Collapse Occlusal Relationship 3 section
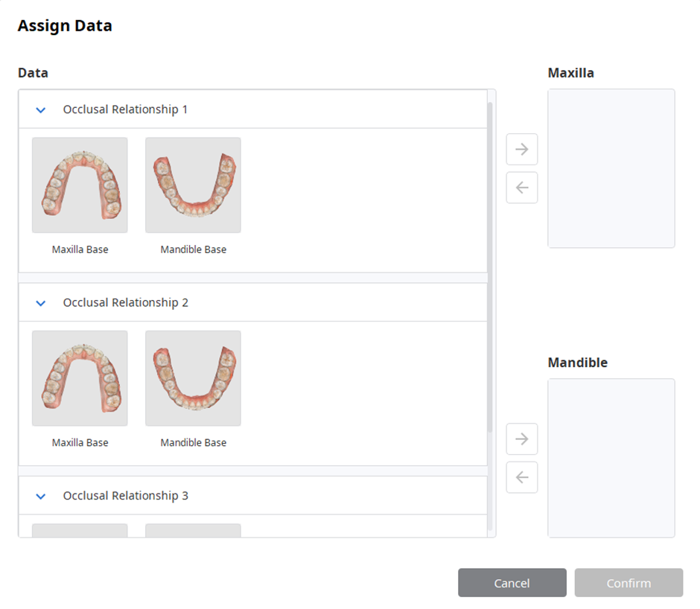The image size is (700, 609). pyautogui.click(x=41, y=496)
